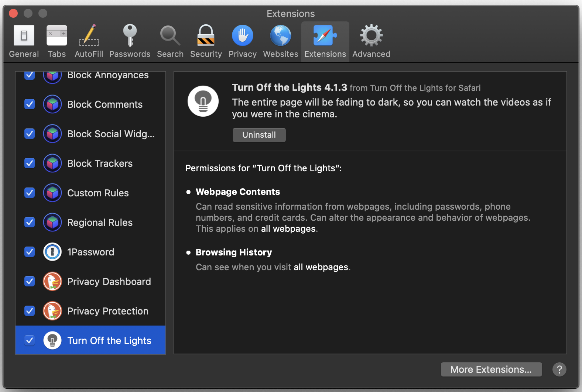Uncheck the Privacy Protection checkbox

pyautogui.click(x=30, y=311)
